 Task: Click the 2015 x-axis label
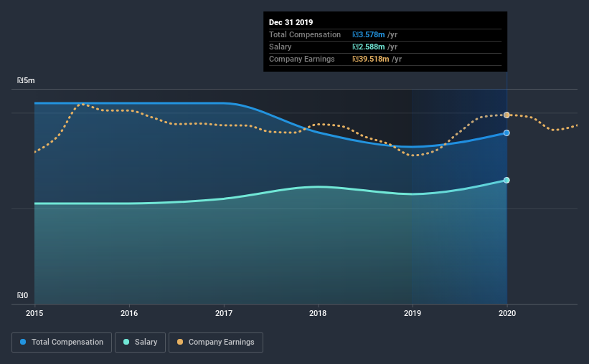[x=34, y=313]
